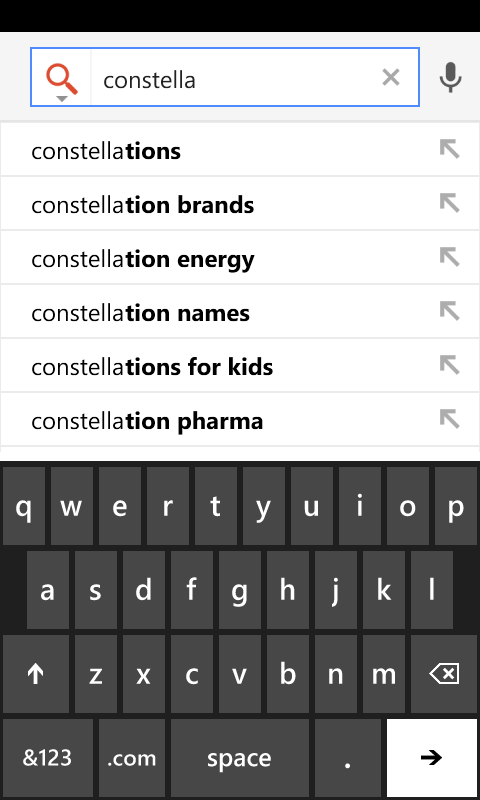Tap the arrow next to 'constellation energy'
480x800 pixels.
tap(449, 258)
